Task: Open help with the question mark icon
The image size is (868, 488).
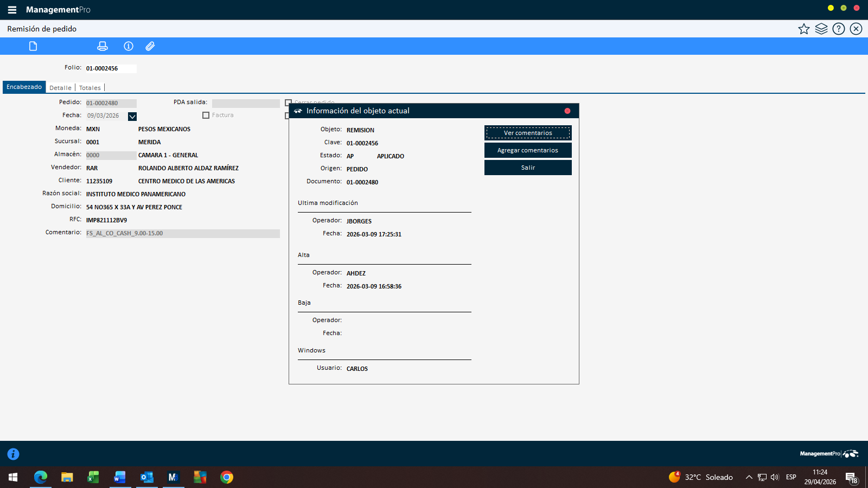Action: [x=839, y=29]
